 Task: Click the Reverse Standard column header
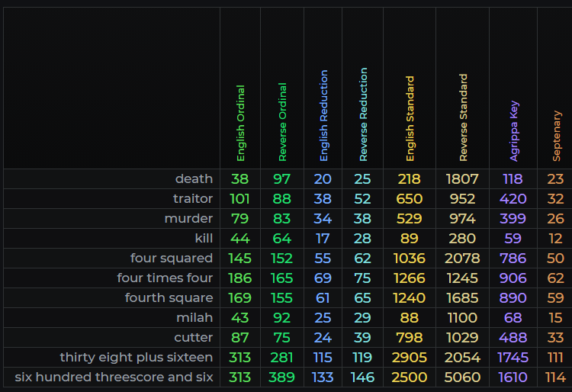click(x=463, y=117)
